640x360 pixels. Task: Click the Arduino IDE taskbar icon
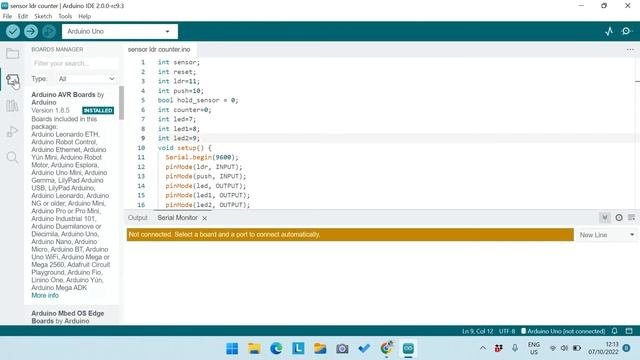tap(408, 348)
